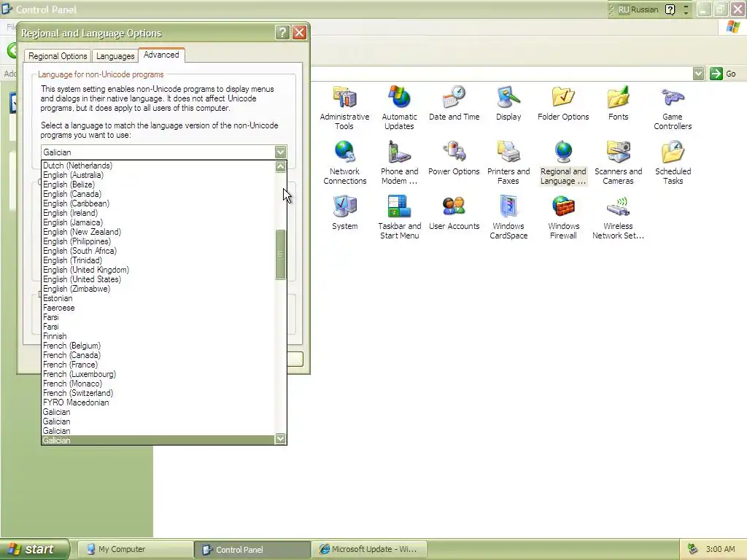Open the Display icon

tap(508, 104)
